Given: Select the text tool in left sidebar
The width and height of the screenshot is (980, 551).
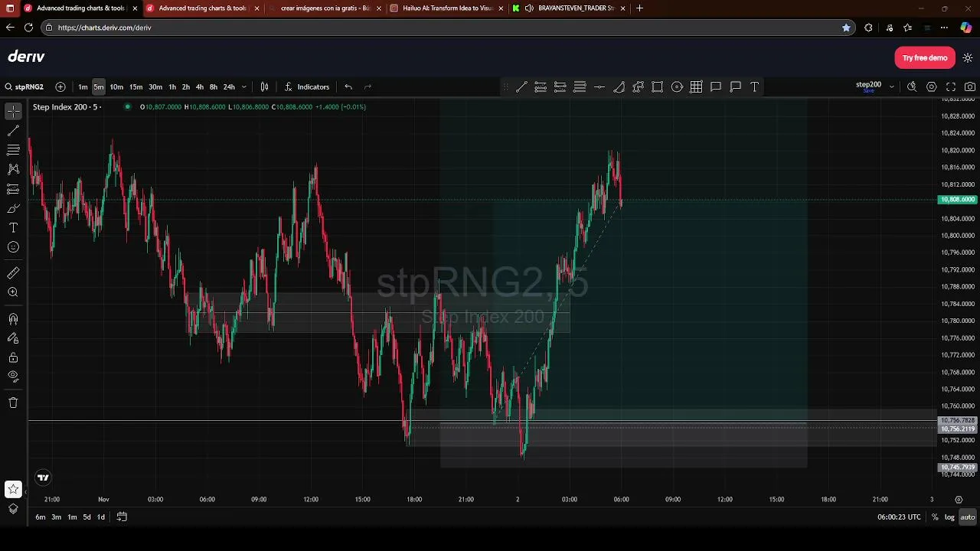Looking at the screenshot, I should pyautogui.click(x=13, y=228).
